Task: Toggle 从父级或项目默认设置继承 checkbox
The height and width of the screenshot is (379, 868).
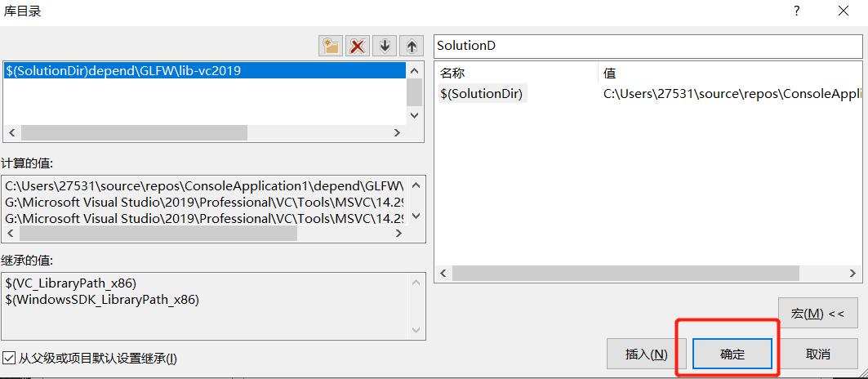Action: [x=8, y=358]
